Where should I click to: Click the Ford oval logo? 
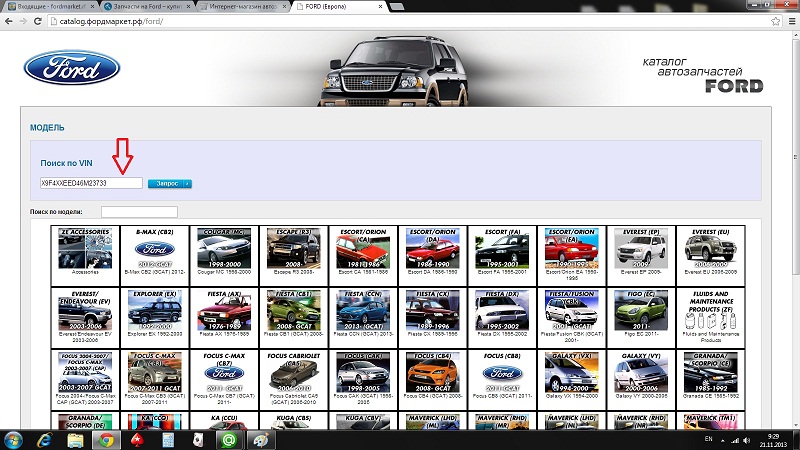(71, 67)
